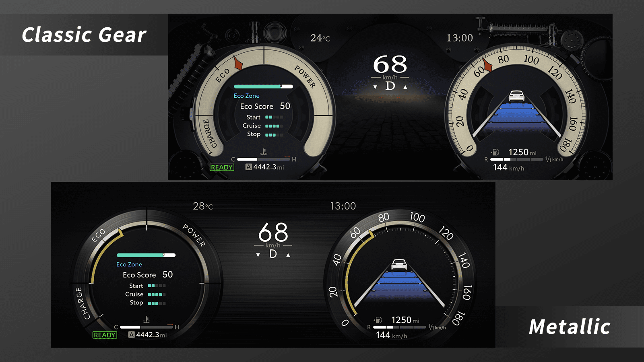Image resolution: width=644 pixels, height=362 pixels.
Task: Select the Metallic title label
Action: (570, 327)
